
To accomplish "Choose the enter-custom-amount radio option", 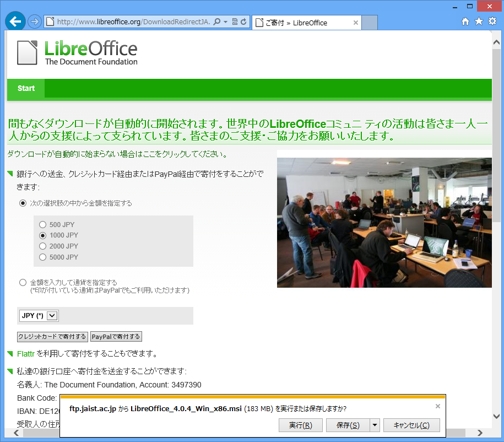I will [x=23, y=283].
